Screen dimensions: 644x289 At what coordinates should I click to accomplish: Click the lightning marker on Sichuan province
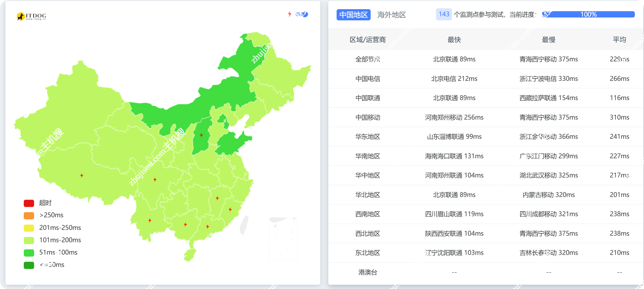tap(155, 180)
